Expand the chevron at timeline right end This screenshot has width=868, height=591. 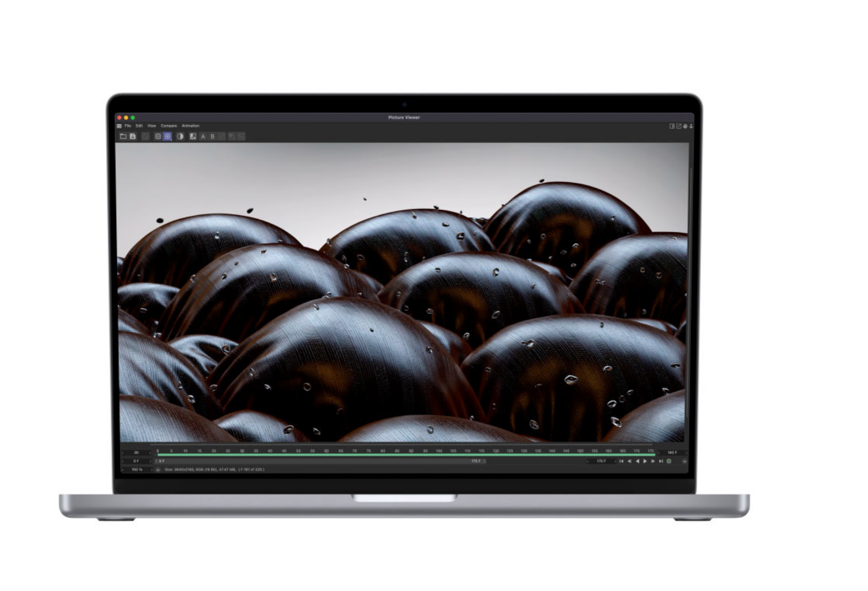pyautogui.click(x=684, y=461)
